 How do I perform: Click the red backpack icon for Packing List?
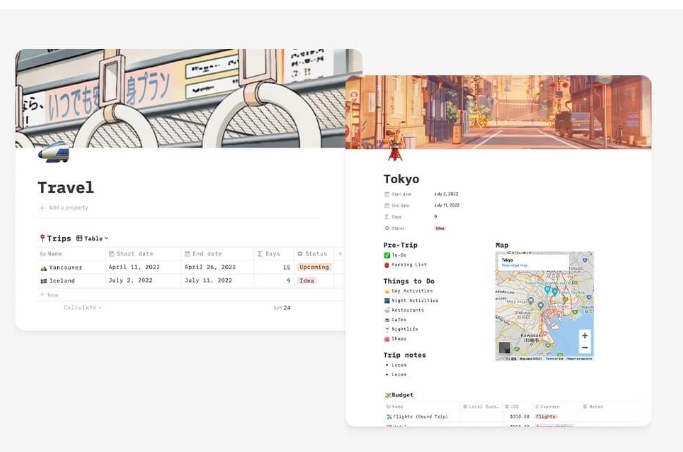pos(386,265)
